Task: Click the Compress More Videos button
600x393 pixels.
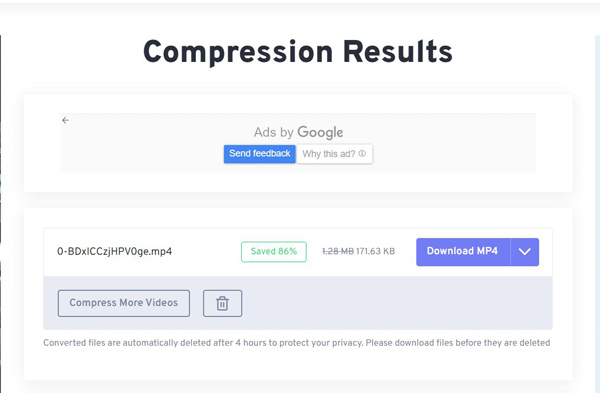Action: 124,303
